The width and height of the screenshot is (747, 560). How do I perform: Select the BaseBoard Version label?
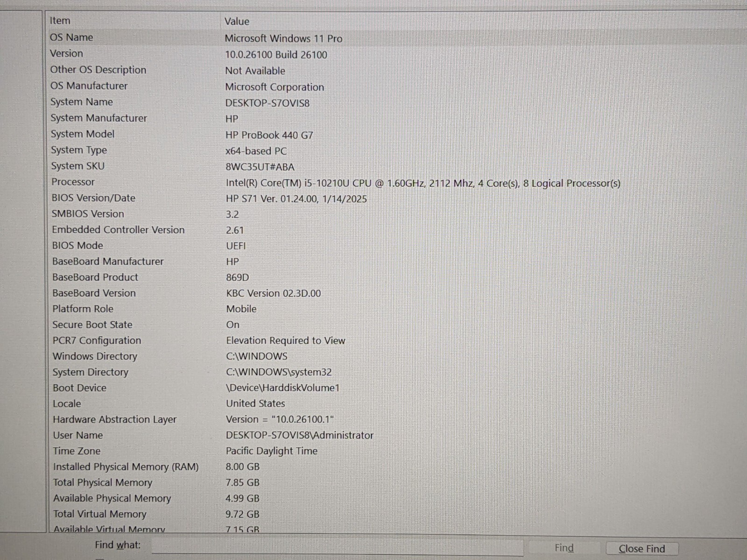[94, 293]
